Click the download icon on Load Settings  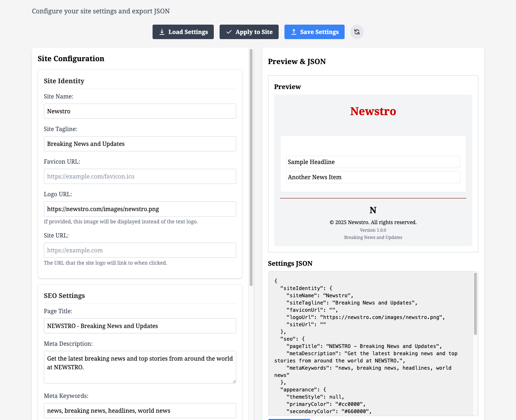(x=162, y=32)
